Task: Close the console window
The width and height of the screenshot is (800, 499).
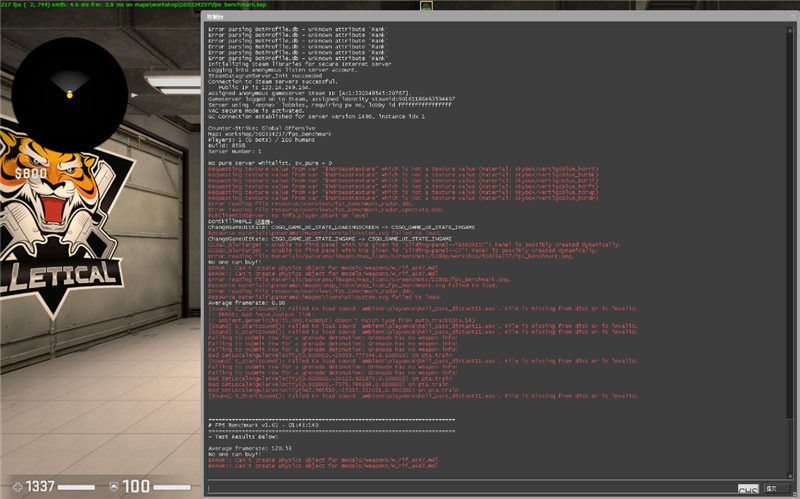Action: pyautogui.click(x=792, y=16)
